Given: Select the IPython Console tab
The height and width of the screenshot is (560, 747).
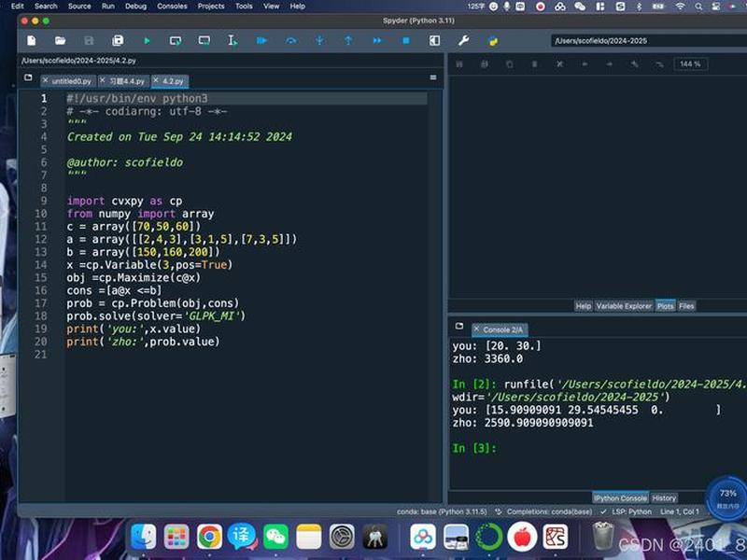Looking at the screenshot, I should click(620, 498).
